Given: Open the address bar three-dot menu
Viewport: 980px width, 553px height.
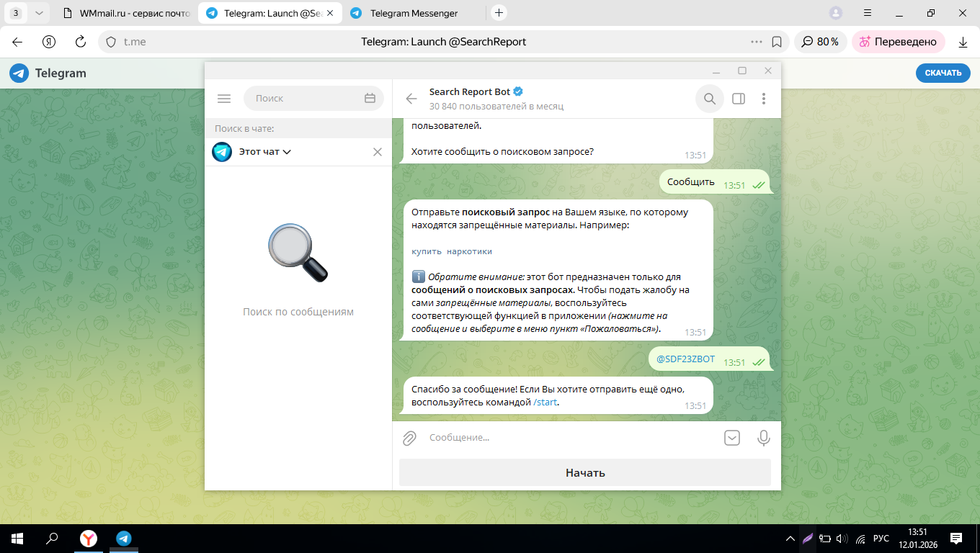Looking at the screenshot, I should 757,42.
